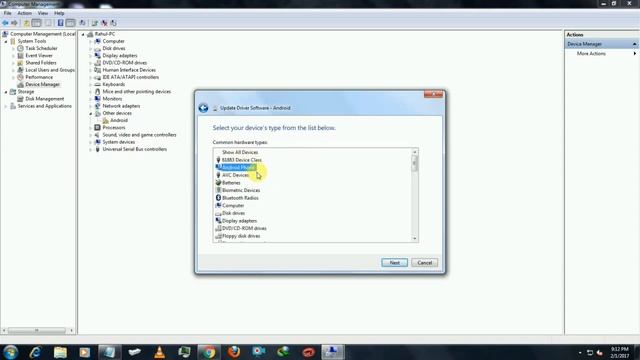The image size is (640, 360).
Task: Select DVD/CD-ROM drives in dialog list
Action: tap(244, 229)
